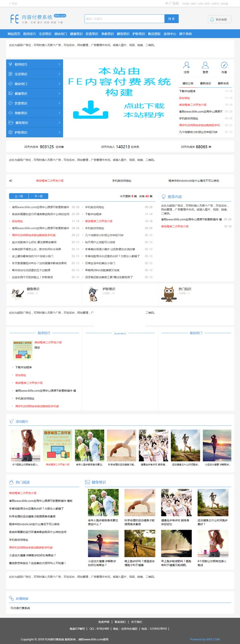The image size is (240, 644).
Task: Open article 盐水洗脸有什么好处
Action: point(34,242)
